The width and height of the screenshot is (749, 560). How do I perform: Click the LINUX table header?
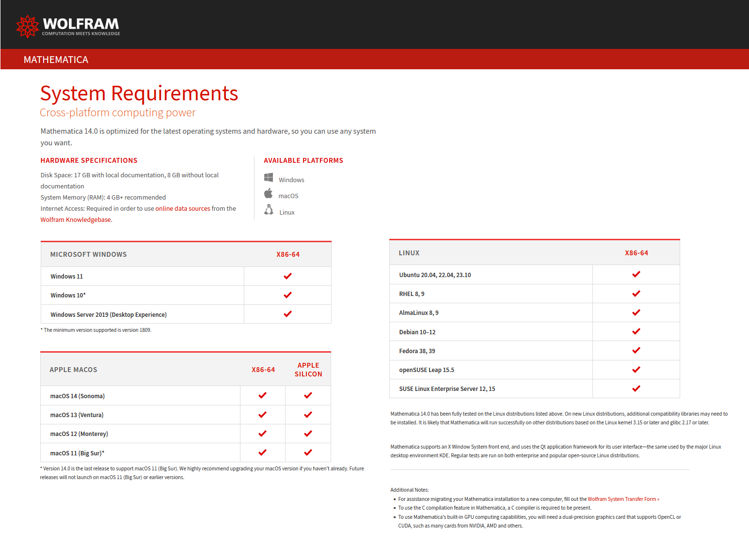click(409, 253)
